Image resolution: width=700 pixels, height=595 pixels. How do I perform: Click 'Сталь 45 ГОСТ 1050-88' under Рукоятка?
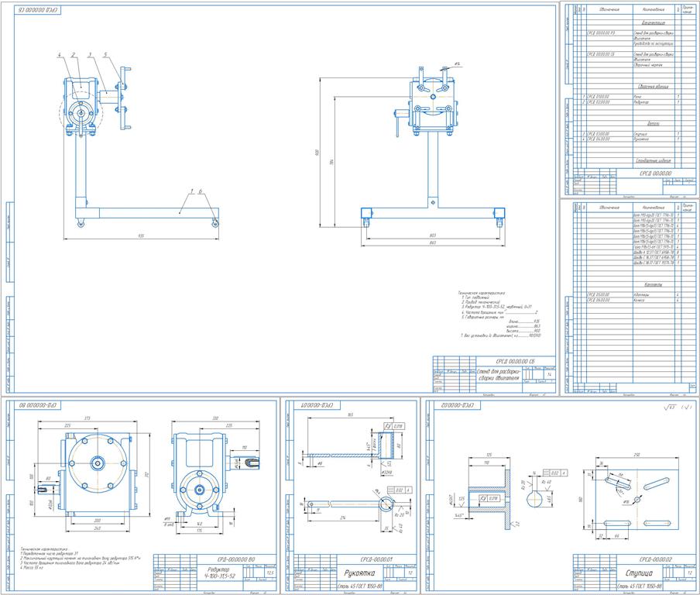tap(359, 586)
